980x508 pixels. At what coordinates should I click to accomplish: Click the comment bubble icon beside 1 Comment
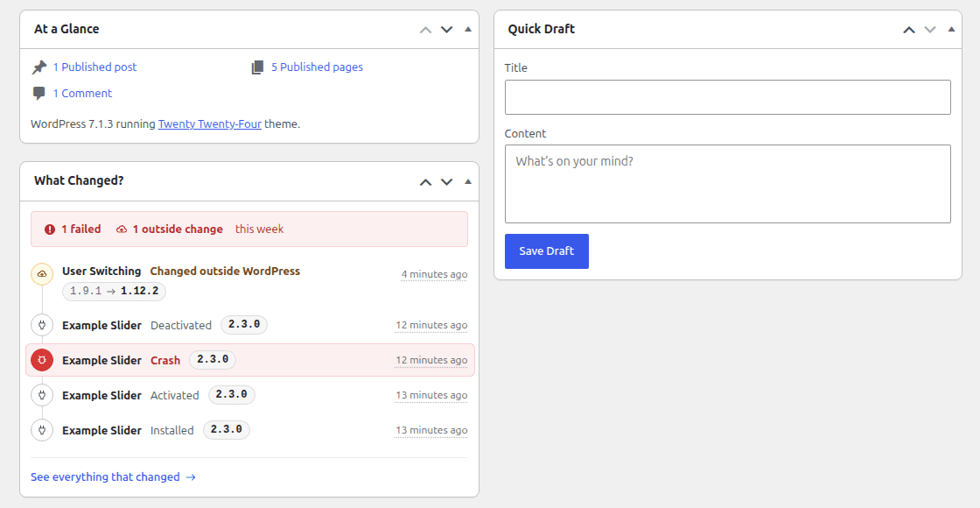coord(38,93)
